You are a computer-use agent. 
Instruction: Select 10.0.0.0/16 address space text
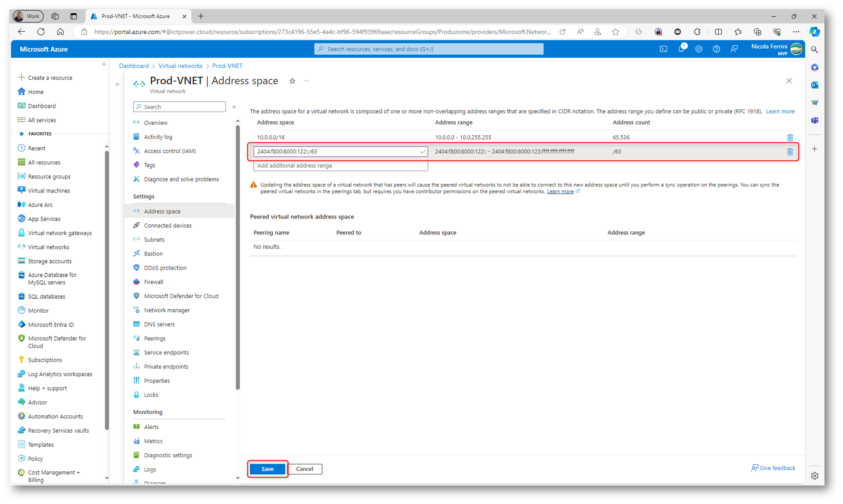coord(271,137)
